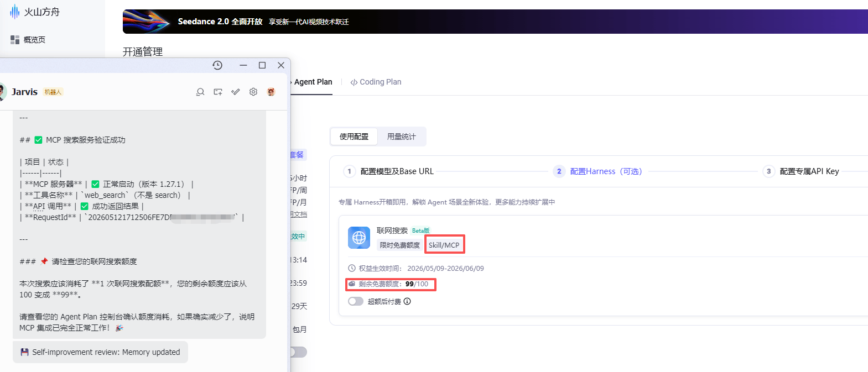Click 专属 Harness开箱即用 description text
This screenshot has height=372, width=868.
pyautogui.click(x=446, y=202)
